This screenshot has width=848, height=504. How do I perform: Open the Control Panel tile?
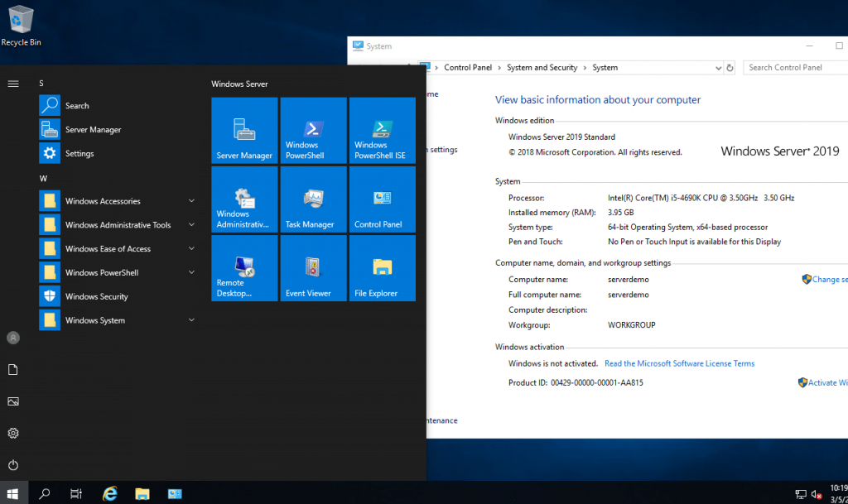(382, 199)
